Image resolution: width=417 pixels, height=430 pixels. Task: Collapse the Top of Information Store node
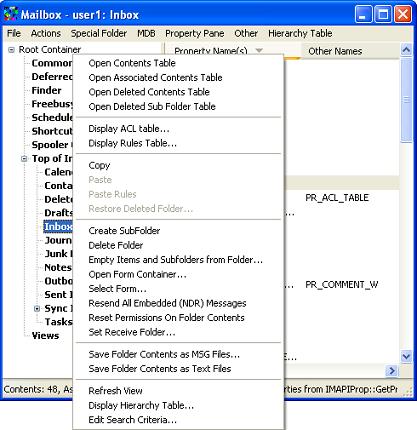[24, 159]
